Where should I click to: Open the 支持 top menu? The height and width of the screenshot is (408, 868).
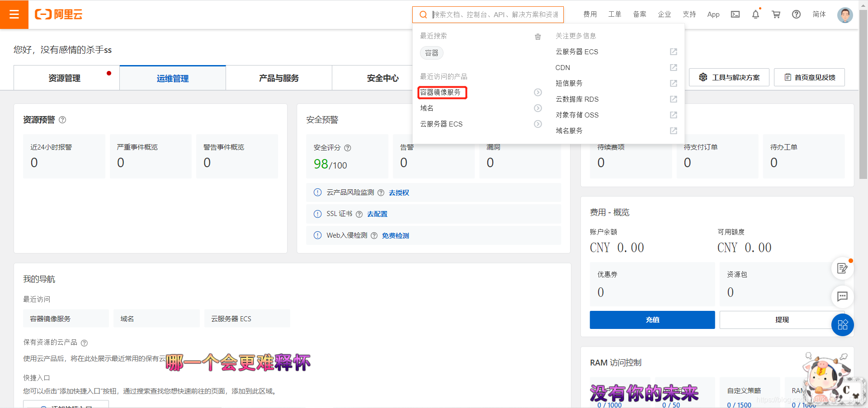(689, 14)
